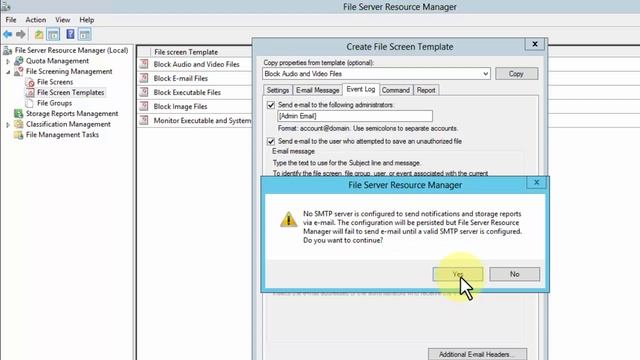Image resolution: width=640 pixels, height=360 pixels.
Task: Click the Forward arrow toolbar icon
Action: [x=21, y=34]
